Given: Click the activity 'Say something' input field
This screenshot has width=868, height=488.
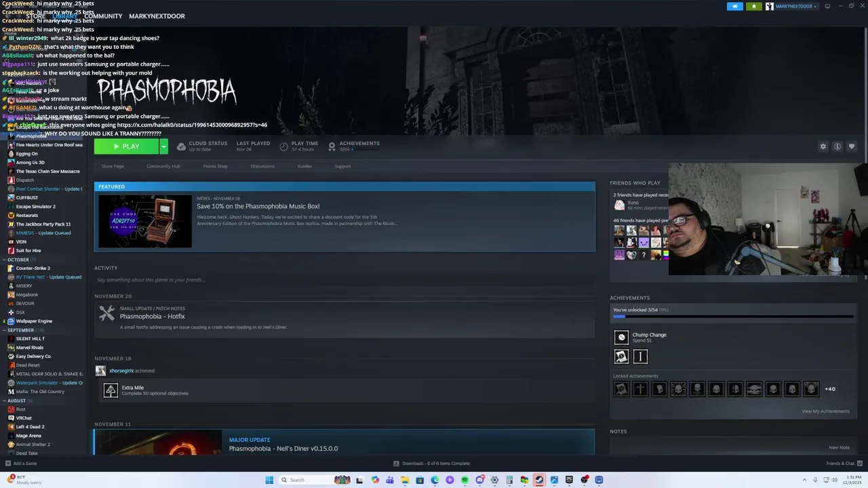Looking at the screenshot, I should [344, 280].
